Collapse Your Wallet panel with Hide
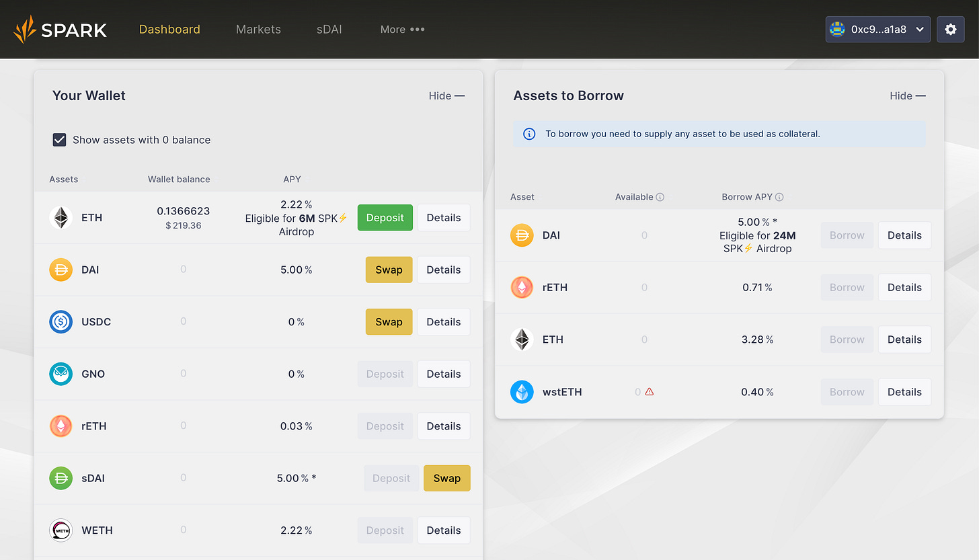 click(x=446, y=96)
